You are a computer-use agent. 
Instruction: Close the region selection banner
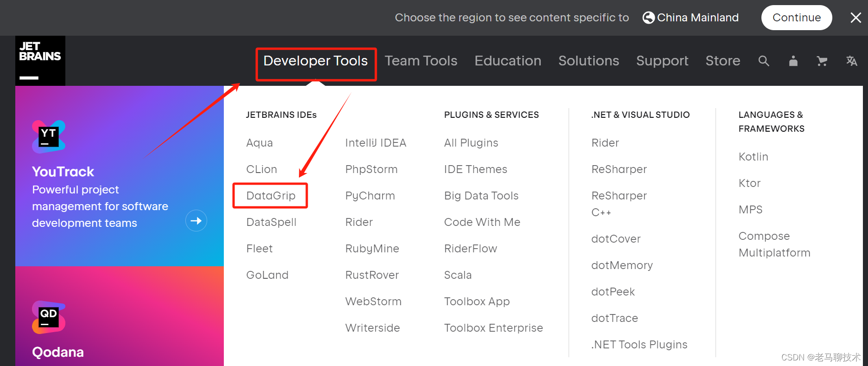tap(855, 18)
